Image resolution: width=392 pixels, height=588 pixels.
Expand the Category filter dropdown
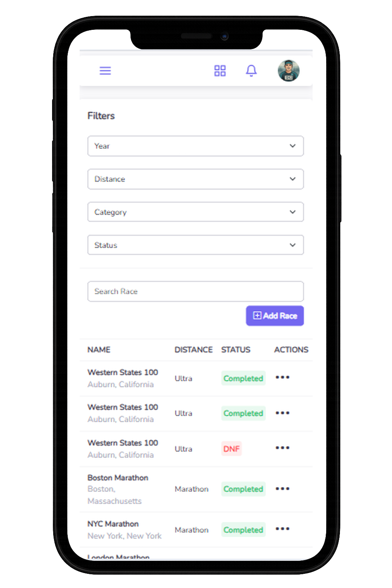pos(196,212)
